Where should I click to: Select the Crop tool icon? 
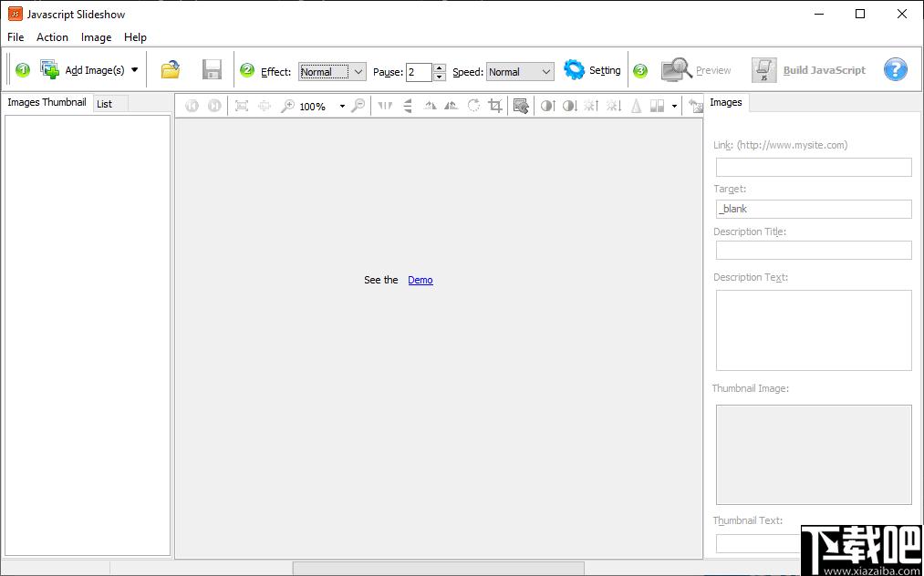pyautogui.click(x=495, y=106)
